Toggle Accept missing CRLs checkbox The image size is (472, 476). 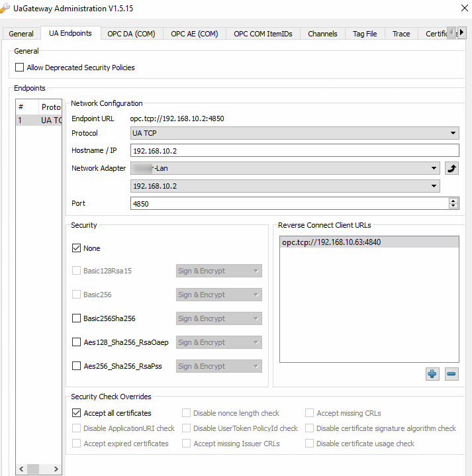click(309, 413)
